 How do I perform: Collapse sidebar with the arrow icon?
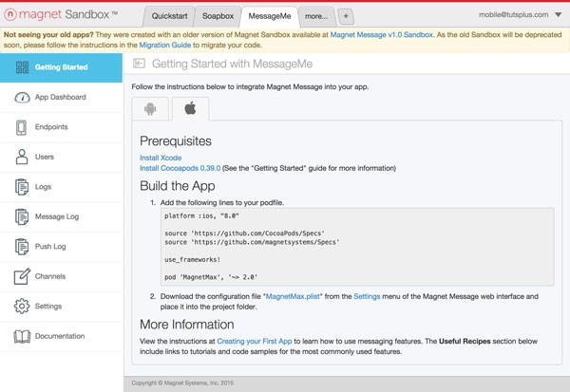click(x=139, y=64)
